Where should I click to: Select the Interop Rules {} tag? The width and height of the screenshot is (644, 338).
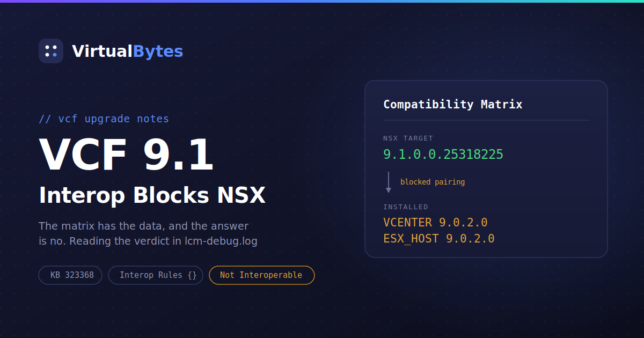156,275
